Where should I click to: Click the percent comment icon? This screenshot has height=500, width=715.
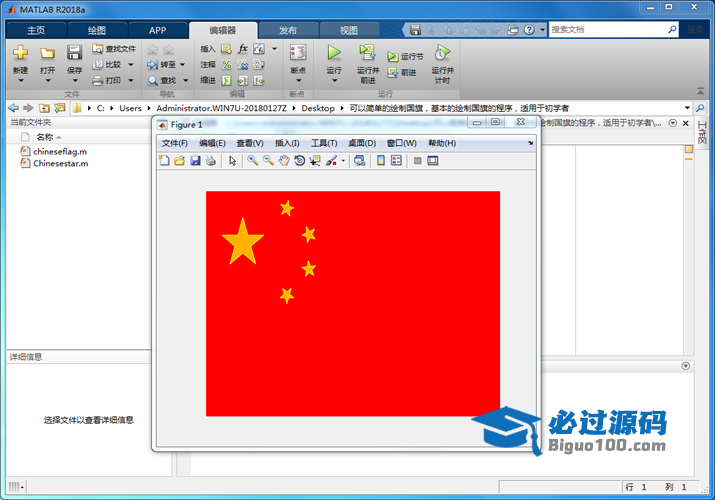[226, 65]
